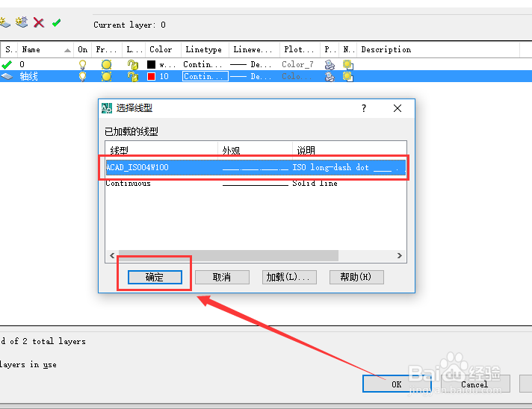Click the green check Set Current icon

(56, 22)
